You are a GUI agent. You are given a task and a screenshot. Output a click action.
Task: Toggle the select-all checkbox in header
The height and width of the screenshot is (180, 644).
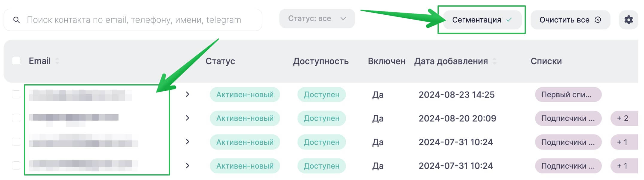pos(16,61)
